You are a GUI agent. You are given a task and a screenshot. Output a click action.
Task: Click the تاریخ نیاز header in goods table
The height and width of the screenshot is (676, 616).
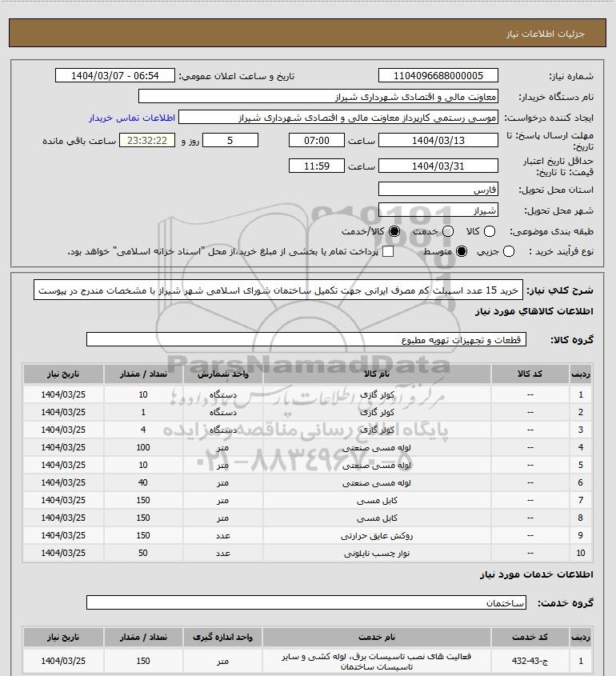point(63,374)
